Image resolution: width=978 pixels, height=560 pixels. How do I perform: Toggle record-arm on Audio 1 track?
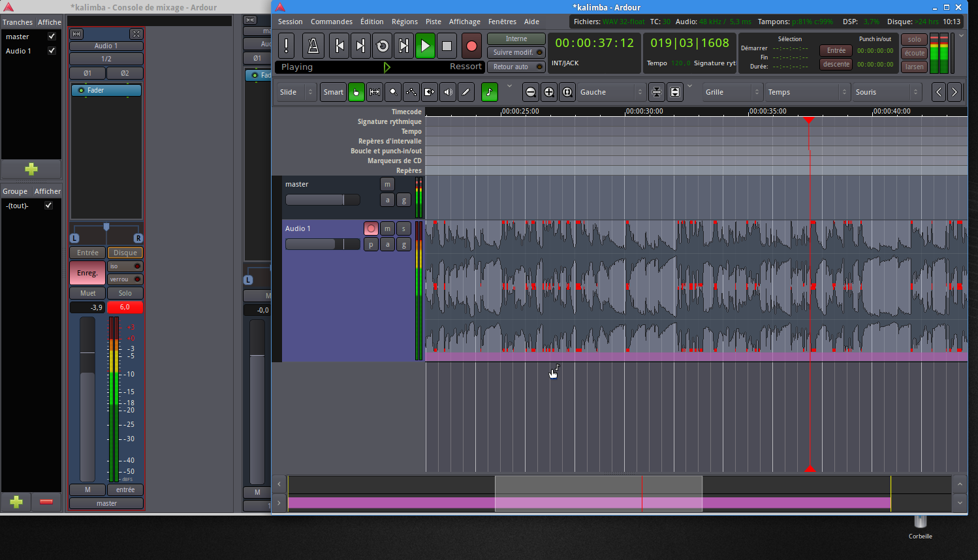(371, 228)
